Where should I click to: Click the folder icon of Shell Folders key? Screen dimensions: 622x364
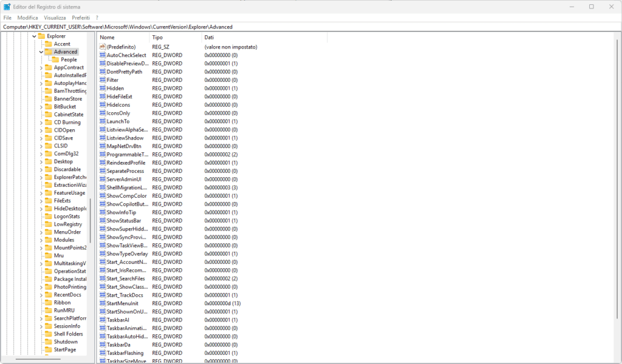[49, 334]
